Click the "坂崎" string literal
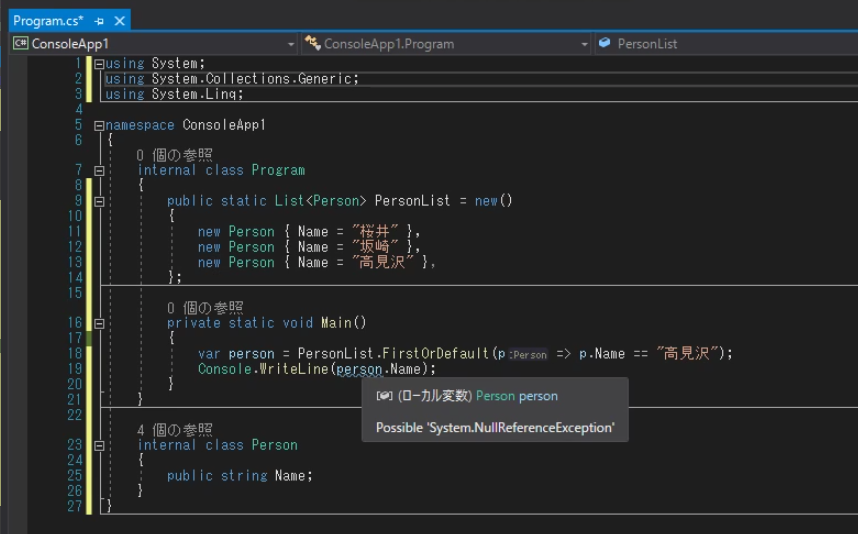Image resolution: width=858 pixels, height=534 pixels. click(x=375, y=247)
